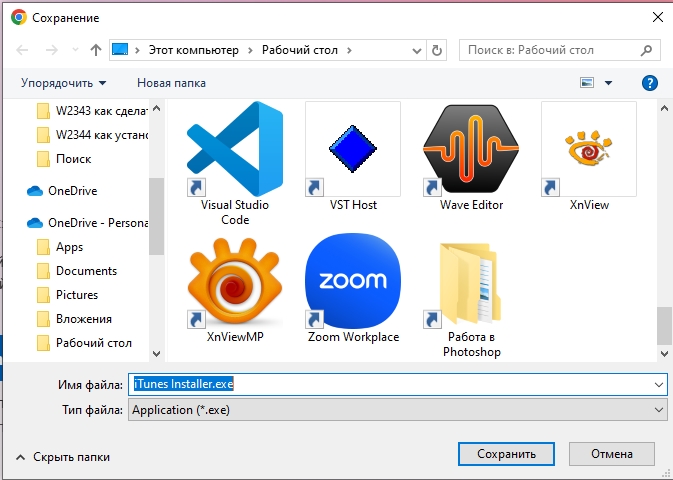This screenshot has height=480, width=673.
Task: Select the XnView shortcut icon
Action: [589, 149]
